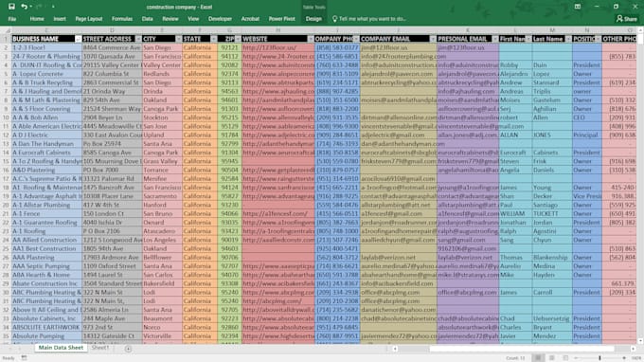Screen dimensions: 644x362
Task: Select the Table Tools Design tab
Action: [x=313, y=19]
